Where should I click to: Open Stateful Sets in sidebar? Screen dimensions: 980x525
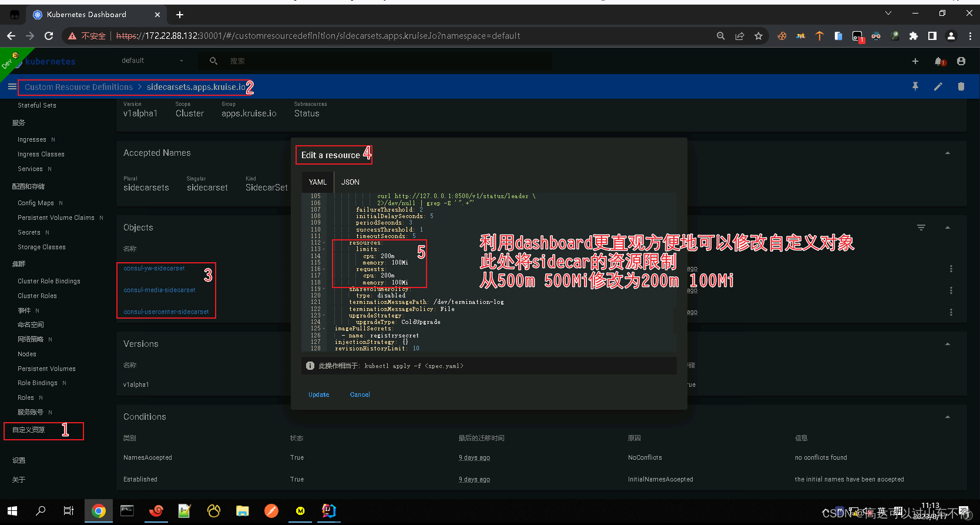pos(37,105)
